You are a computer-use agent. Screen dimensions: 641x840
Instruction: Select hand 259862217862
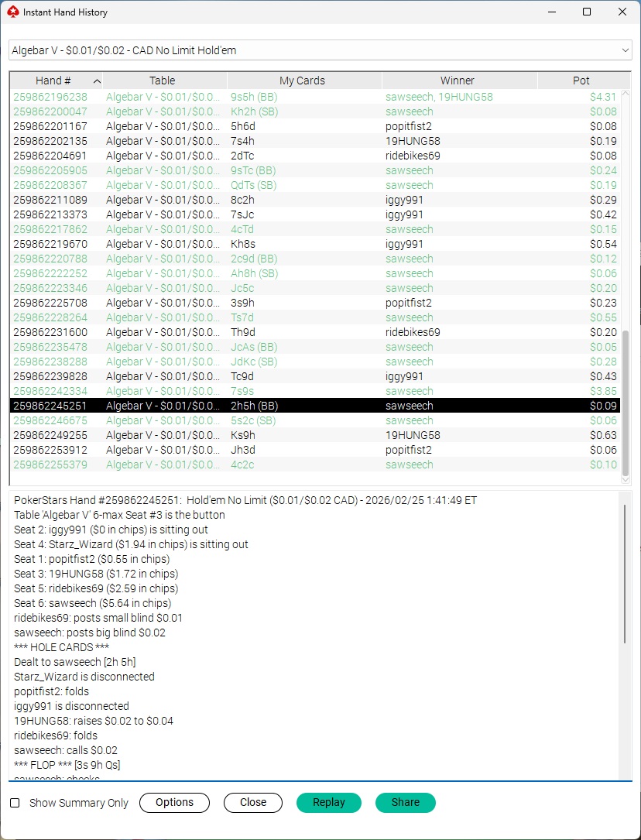coord(315,229)
